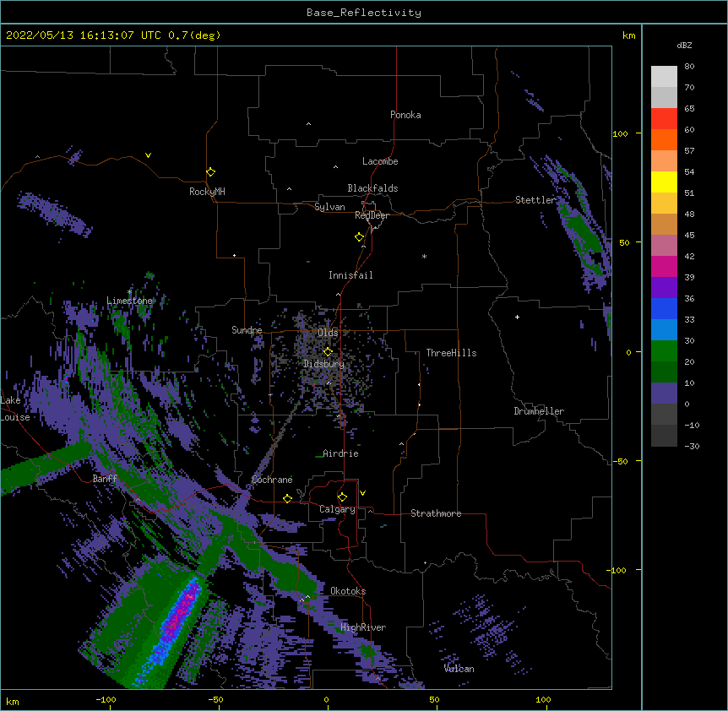Viewport: 728px width, 711px height.
Task: Click the ThreeHills label
Action: point(451,353)
